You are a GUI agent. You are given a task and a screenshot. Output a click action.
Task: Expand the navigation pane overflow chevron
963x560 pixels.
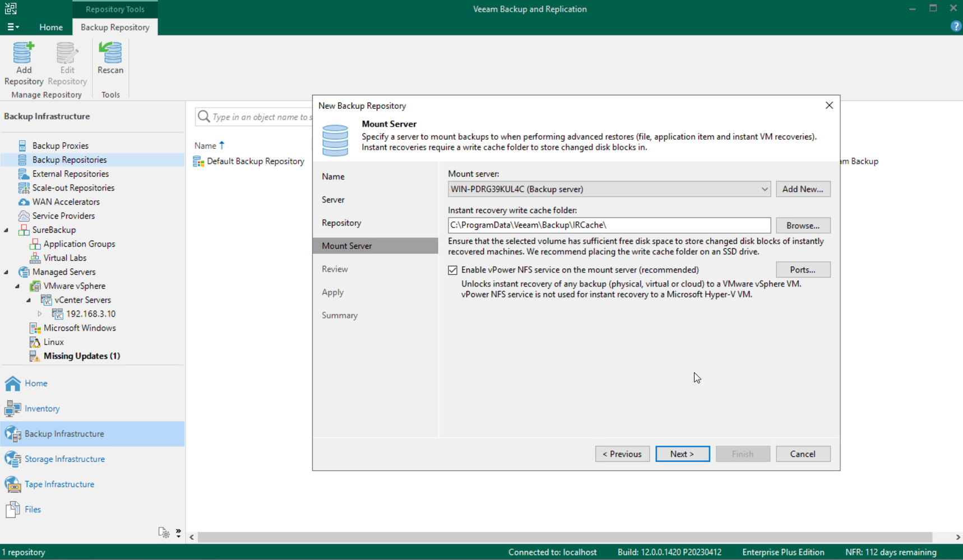click(178, 533)
